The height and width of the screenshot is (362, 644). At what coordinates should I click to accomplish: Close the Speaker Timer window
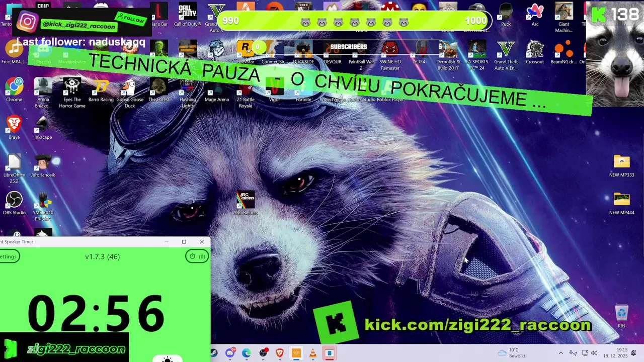coord(202,242)
